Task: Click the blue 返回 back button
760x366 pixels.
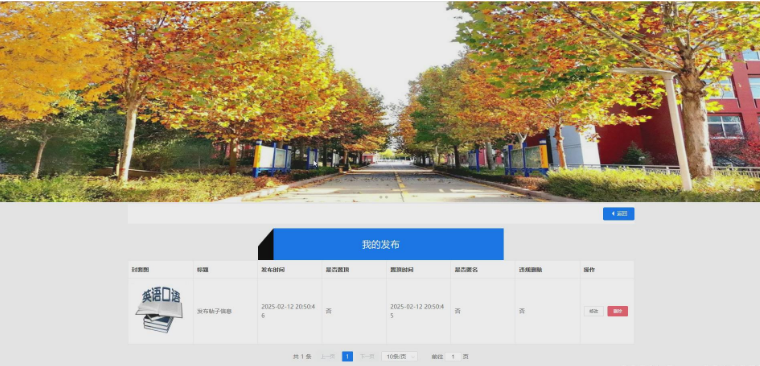Action: (x=618, y=214)
